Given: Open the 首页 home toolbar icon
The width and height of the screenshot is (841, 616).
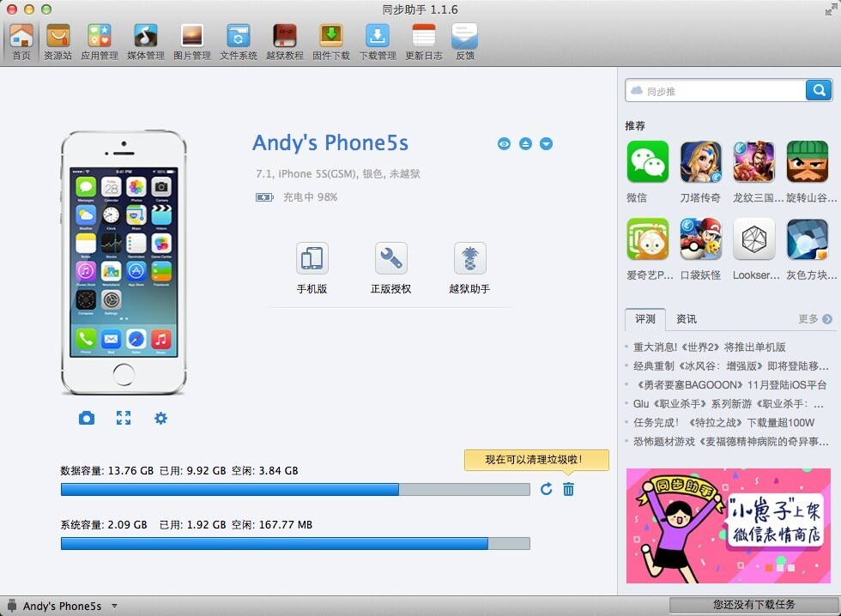Looking at the screenshot, I should click(x=21, y=42).
